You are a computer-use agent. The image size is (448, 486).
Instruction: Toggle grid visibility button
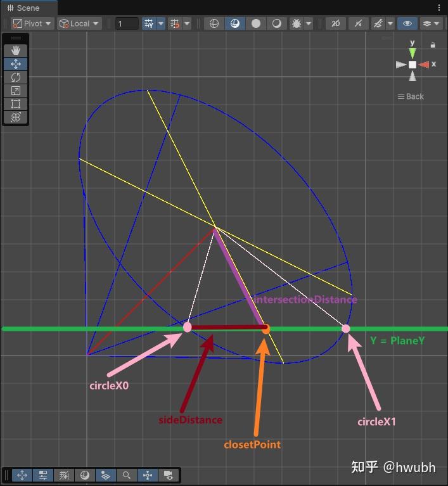(x=149, y=23)
